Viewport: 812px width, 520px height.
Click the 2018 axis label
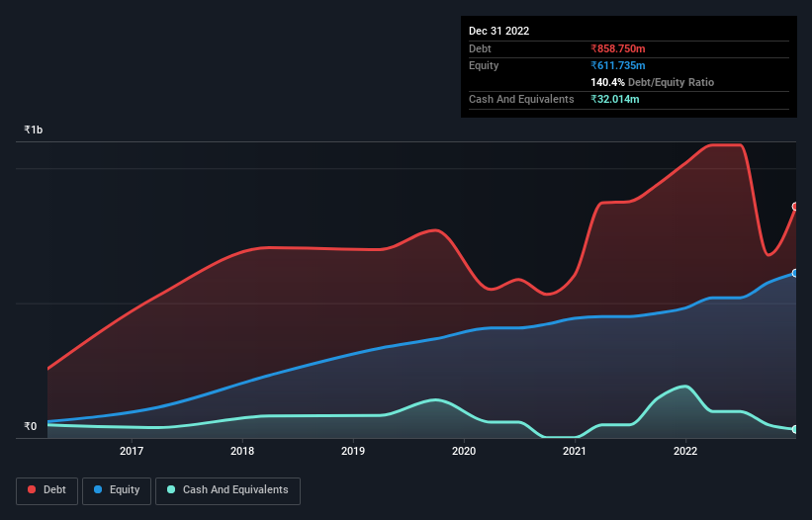[x=242, y=451]
